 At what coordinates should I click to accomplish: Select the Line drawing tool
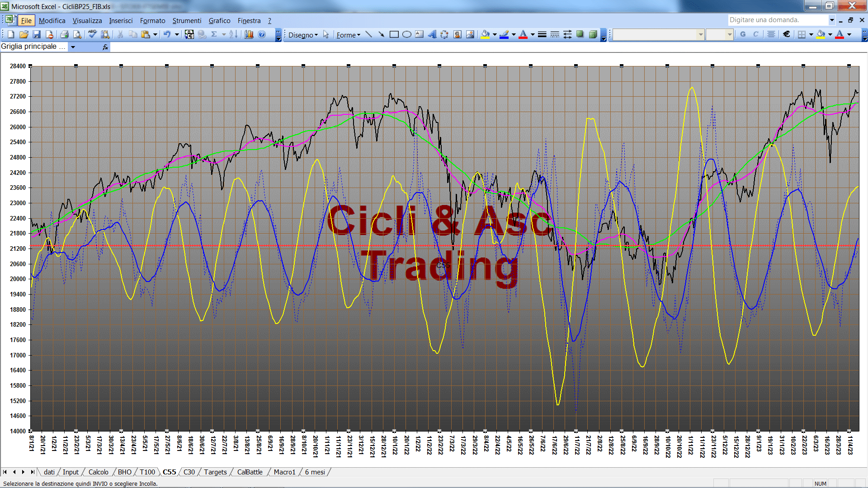coord(369,34)
